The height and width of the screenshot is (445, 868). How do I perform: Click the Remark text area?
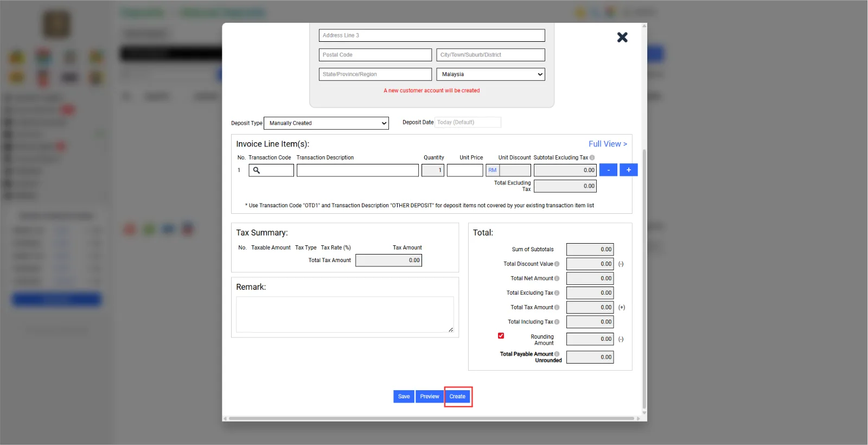tap(345, 314)
